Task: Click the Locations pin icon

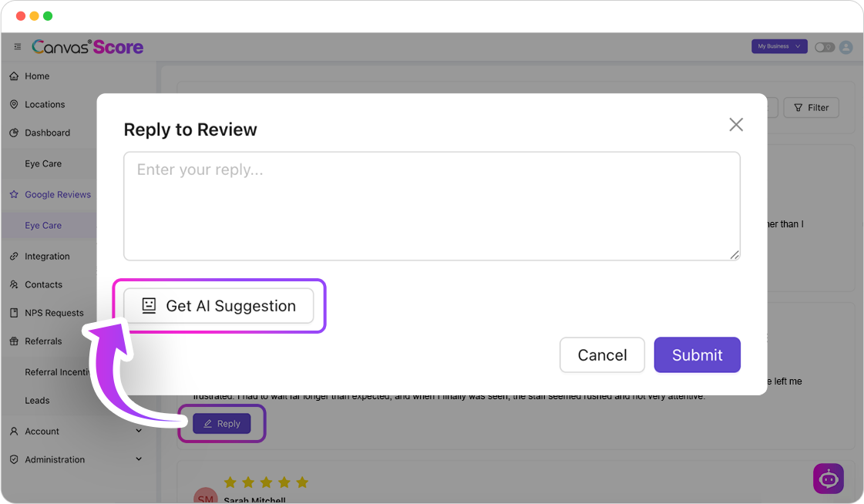Action: (15, 104)
